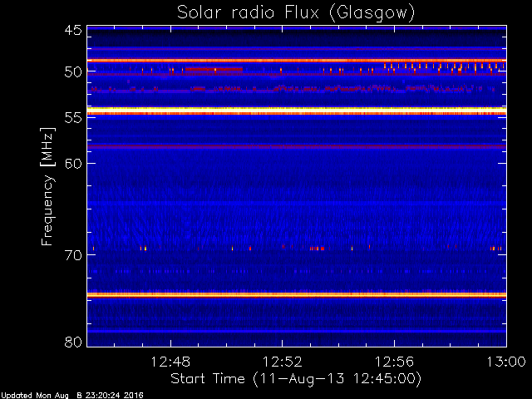The width and height of the screenshot is (532, 399).
Task: Click the bright yellow emission band near 54 MHz
Action: pyautogui.click(x=297, y=111)
